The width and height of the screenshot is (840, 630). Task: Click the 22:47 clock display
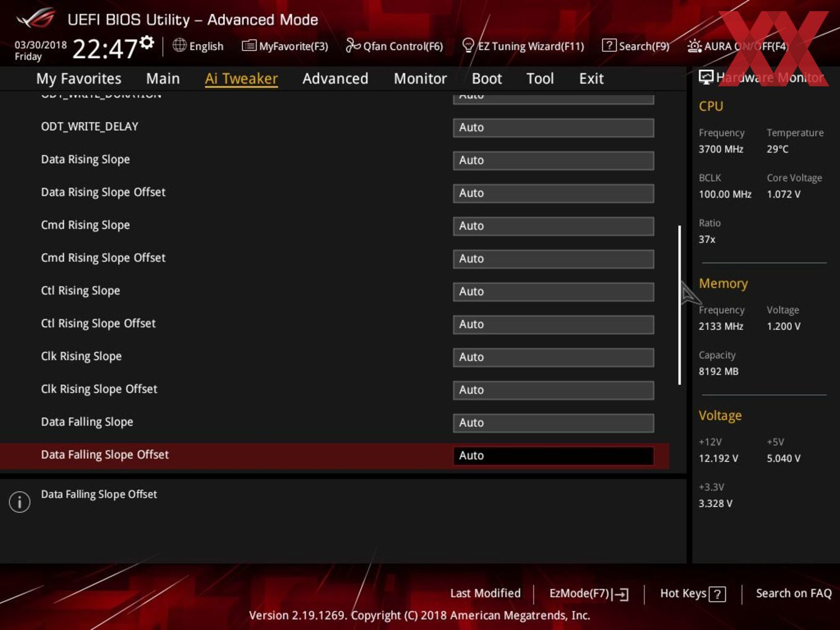tap(104, 48)
